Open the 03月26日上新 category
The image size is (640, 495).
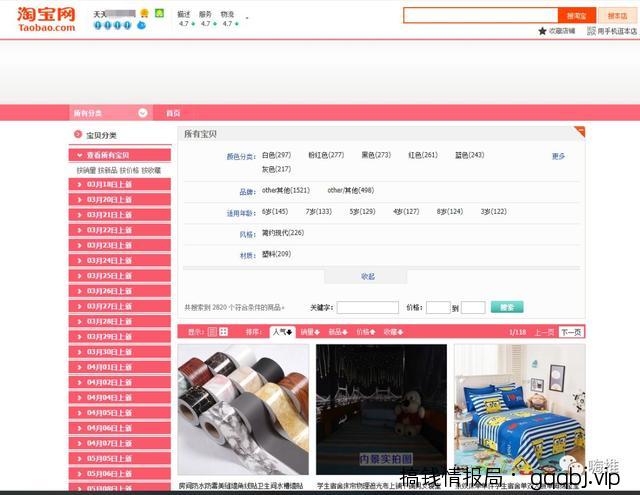(120, 291)
